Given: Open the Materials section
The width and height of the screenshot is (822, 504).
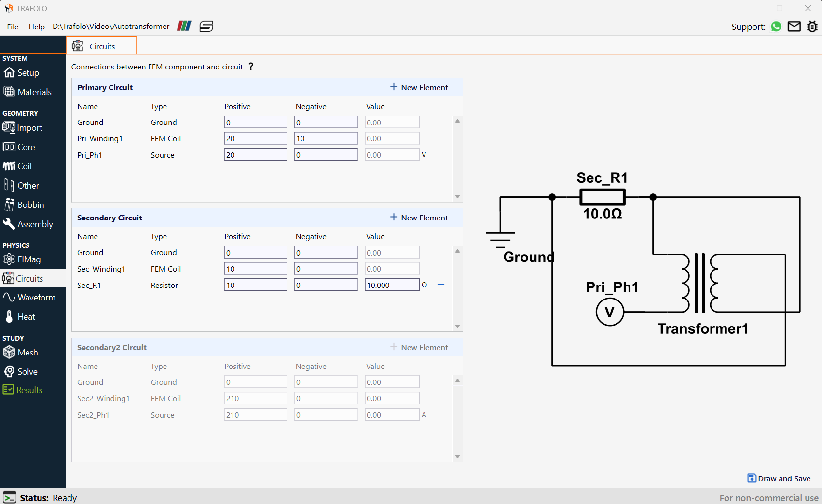Looking at the screenshot, I should 27,92.
